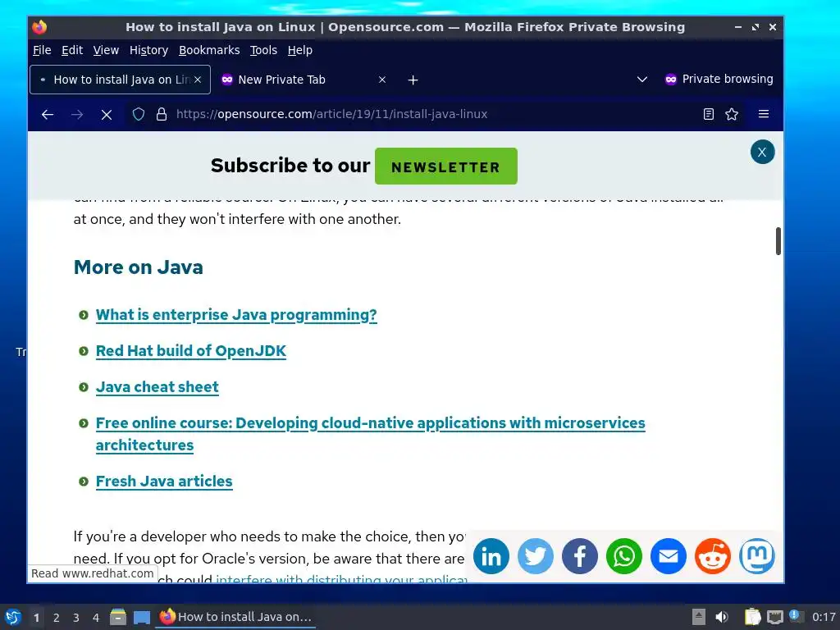Share the article by email
Viewport: 840px width, 630px height.
[669, 556]
